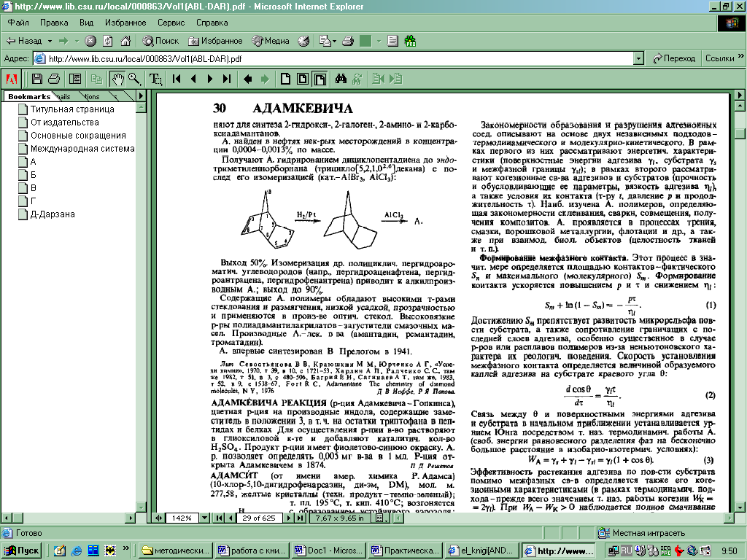Click the Назад back button
The width and height of the screenshot is (747, 560).
(24, 41)
